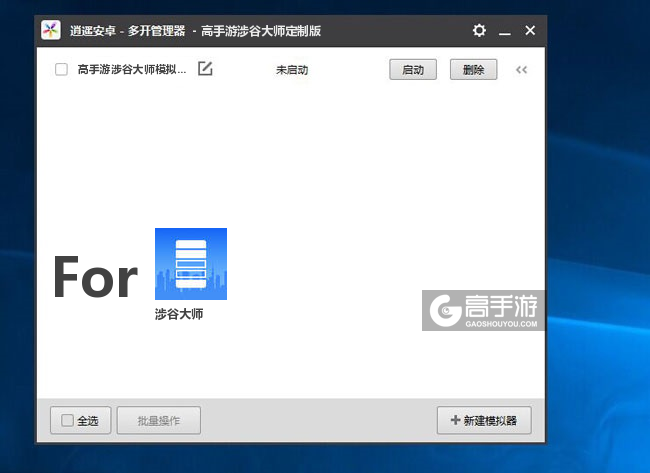
Task: Click the 涉谷大师 label under the icon
Action: [x=179, y=314]
